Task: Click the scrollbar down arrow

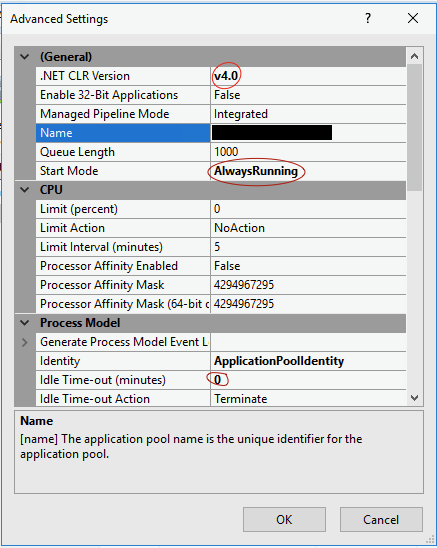Action: pyautogui.click(x=415, y=398)
